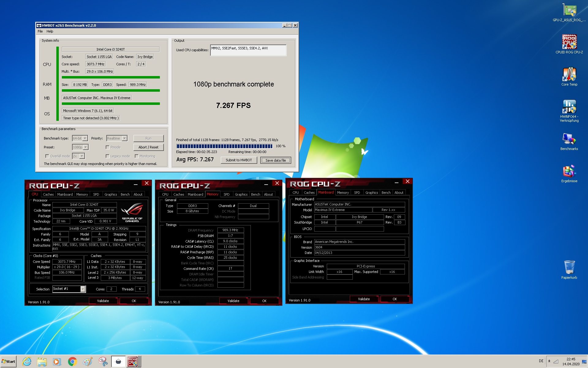Click DRAM Frequency value 989.3 MHz
The image size is (588, 368).
coord(230,230)
